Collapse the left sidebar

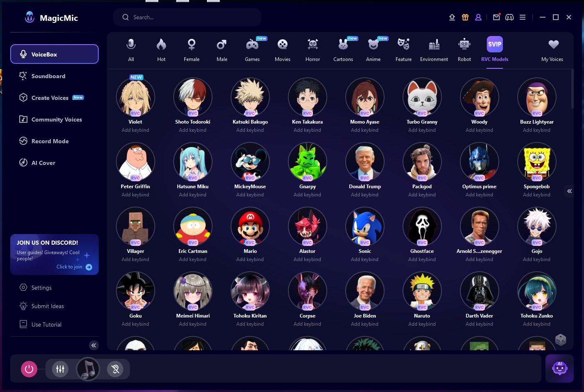point(94,345)
